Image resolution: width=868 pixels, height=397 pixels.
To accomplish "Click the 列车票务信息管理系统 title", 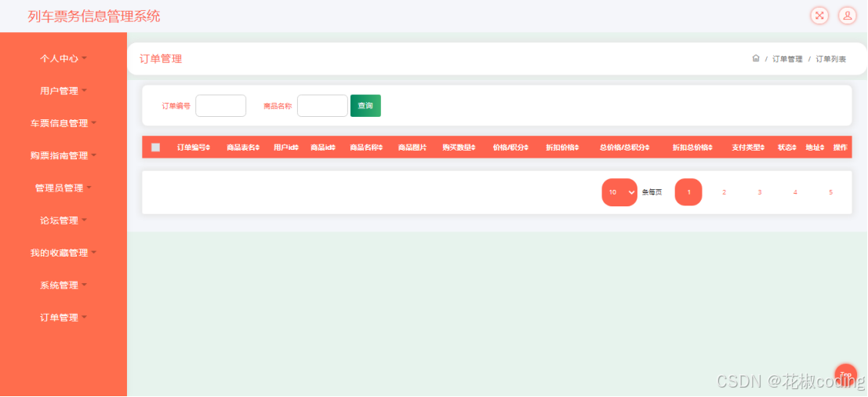I will (94, 16).
